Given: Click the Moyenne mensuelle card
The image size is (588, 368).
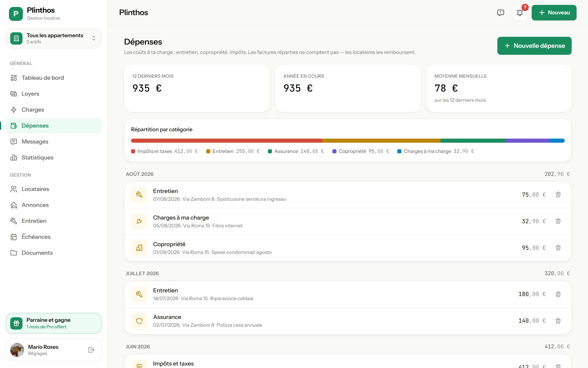Looking at the screenshot, I should pyautogui.click(x=499, y=88).
